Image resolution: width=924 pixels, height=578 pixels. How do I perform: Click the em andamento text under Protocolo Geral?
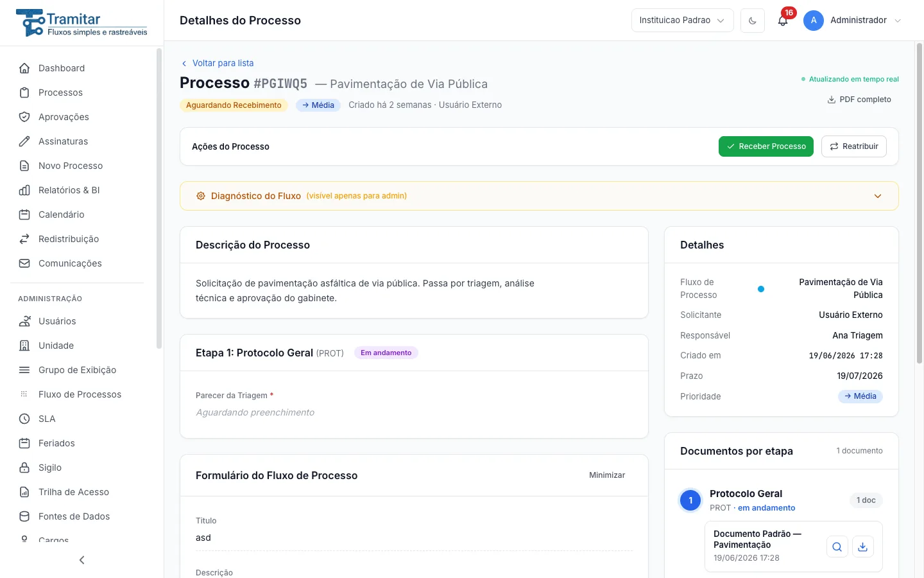(x=767, y=508)
